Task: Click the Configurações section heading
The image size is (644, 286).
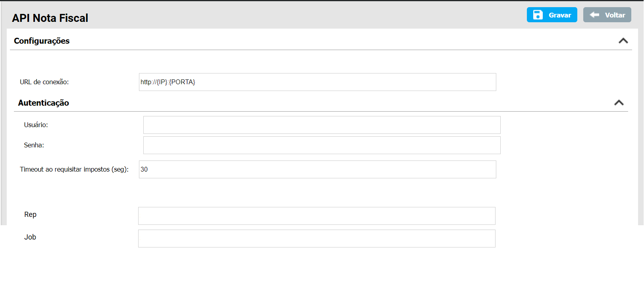Action: pyautogui.click(x=42, y=41)
